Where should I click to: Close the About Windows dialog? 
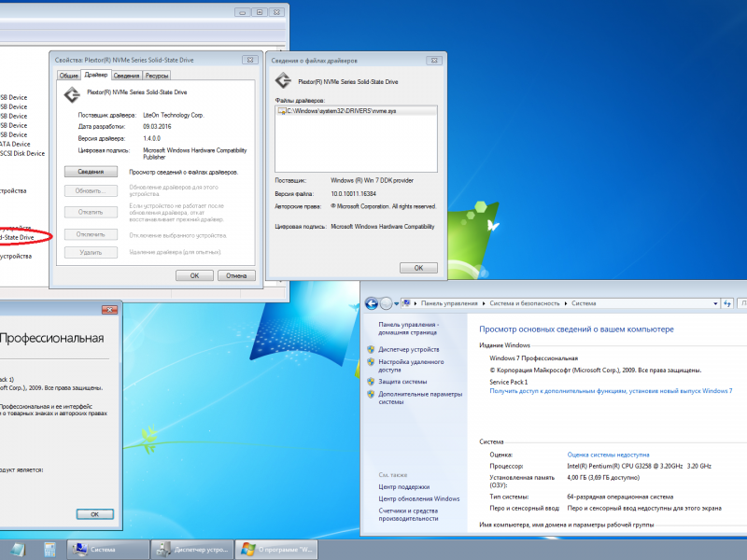(x=109, y=310)
